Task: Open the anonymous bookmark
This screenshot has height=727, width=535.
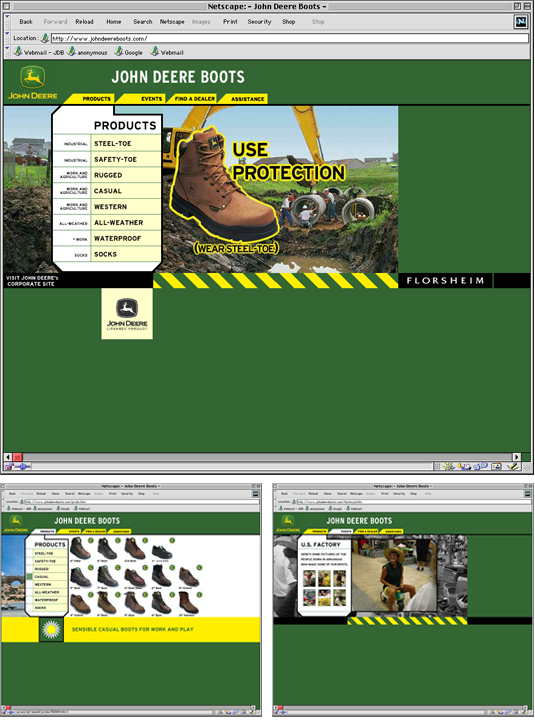Action: [88, 52]
